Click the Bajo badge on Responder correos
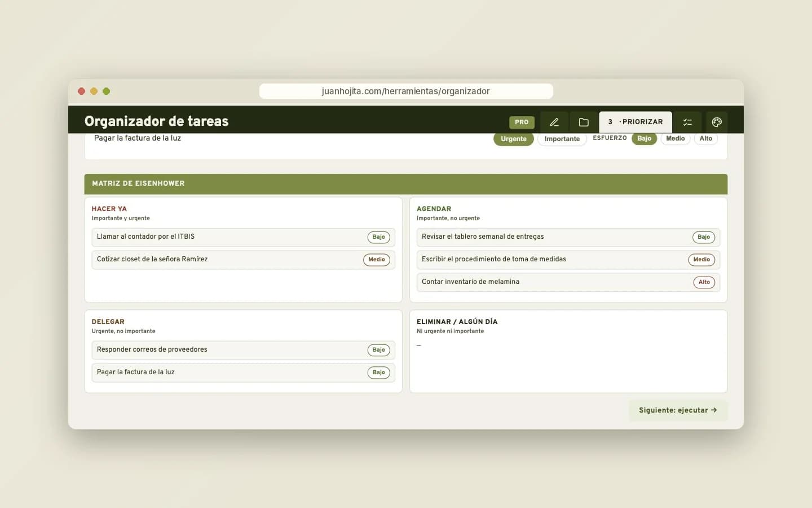 click(x=379, y=350)
